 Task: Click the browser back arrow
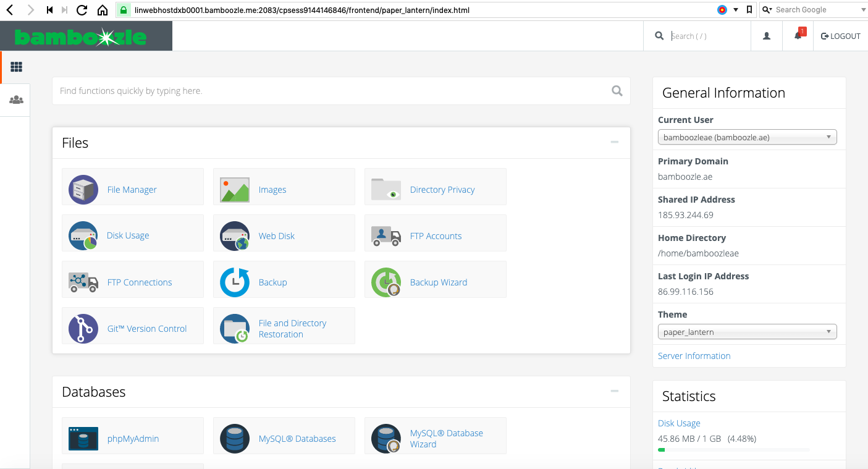coord(10,10)
